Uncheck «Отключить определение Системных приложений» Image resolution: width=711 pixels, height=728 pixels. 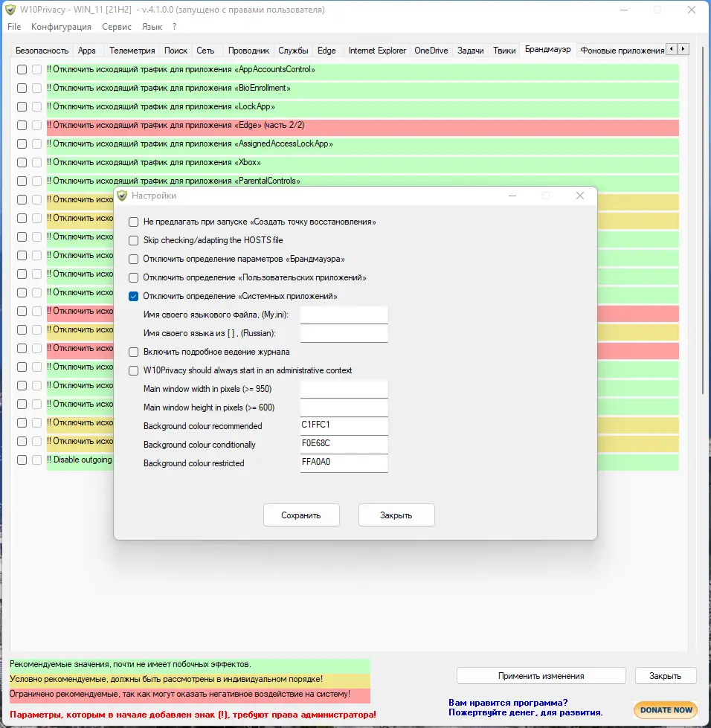pyautogui.click(x=134, y=296)
